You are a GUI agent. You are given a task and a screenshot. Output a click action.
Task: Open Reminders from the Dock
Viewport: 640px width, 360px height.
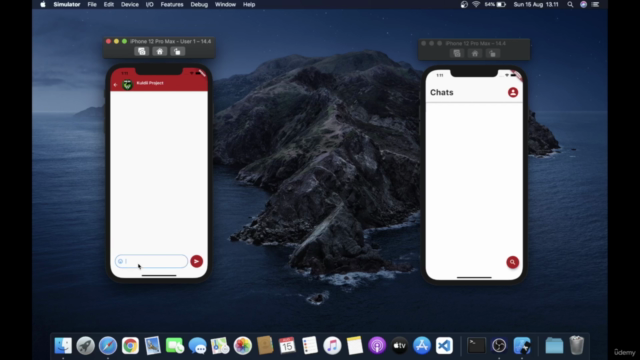pos(310,346)
